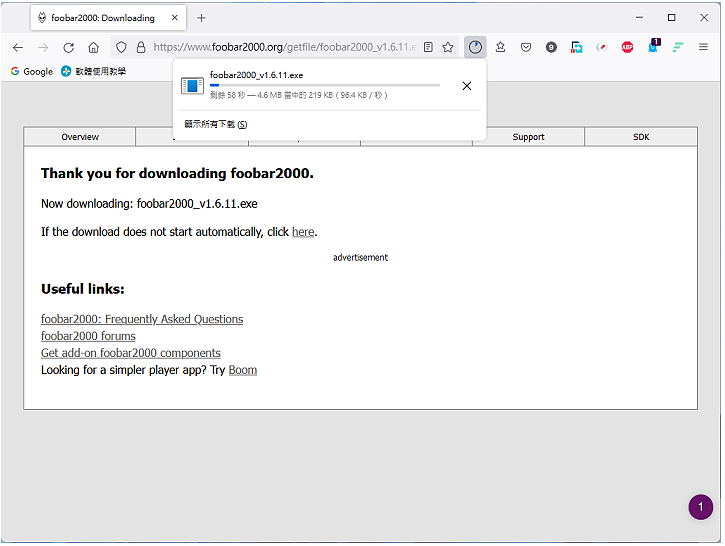Switch to the Support tab
The height and width of the screenshot is (546, 725).
coord(528,137)
